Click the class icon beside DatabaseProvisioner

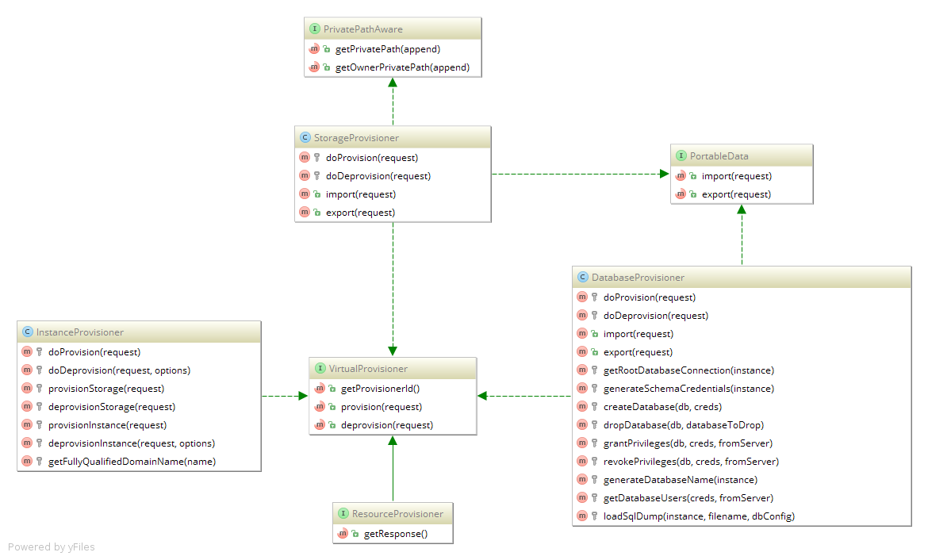(583, 277)
